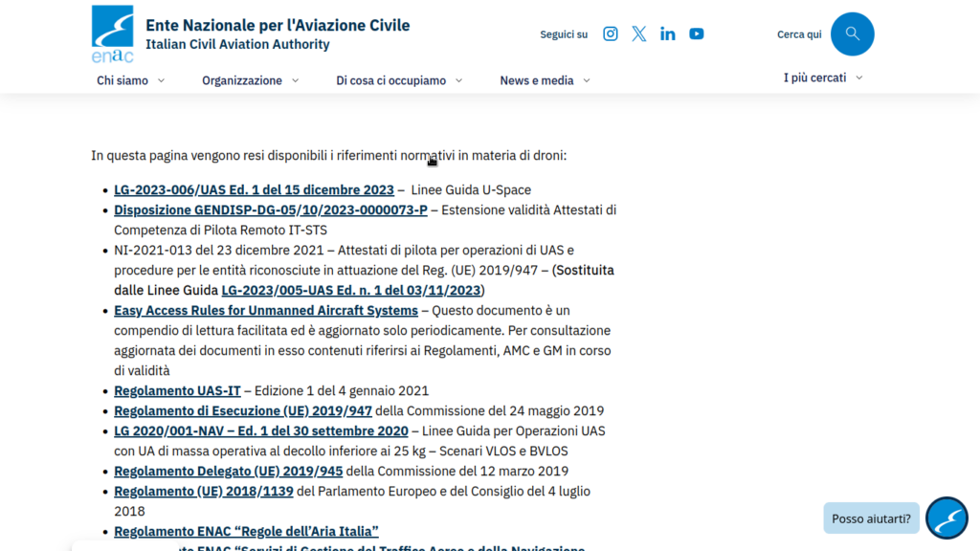
Task: Open LG 2020/001-NAV Ed. 1 link
Action: (x=260, y=431)
